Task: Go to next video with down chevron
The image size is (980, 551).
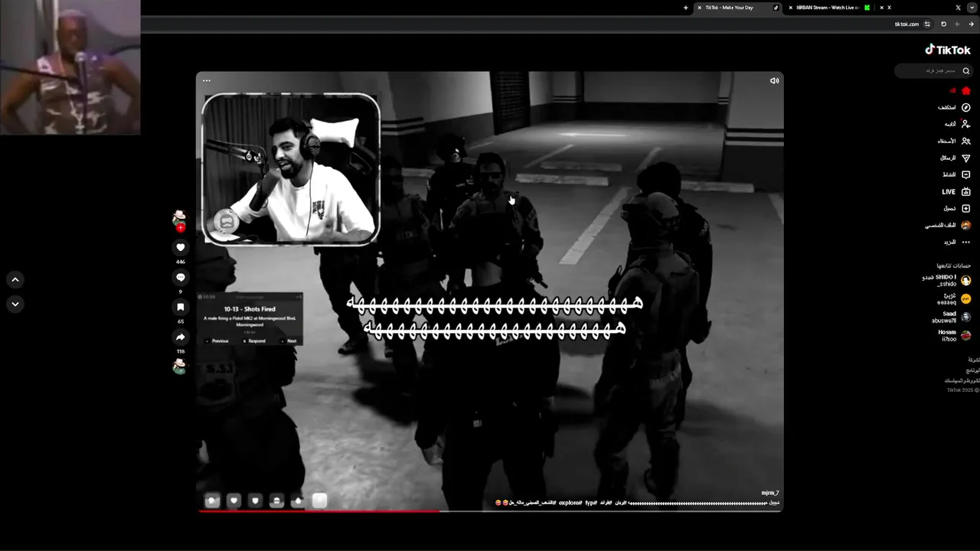Action: coord(15,304)
